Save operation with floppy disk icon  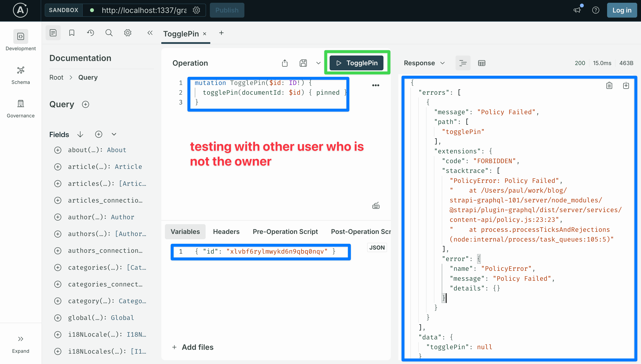click(303, 63)
